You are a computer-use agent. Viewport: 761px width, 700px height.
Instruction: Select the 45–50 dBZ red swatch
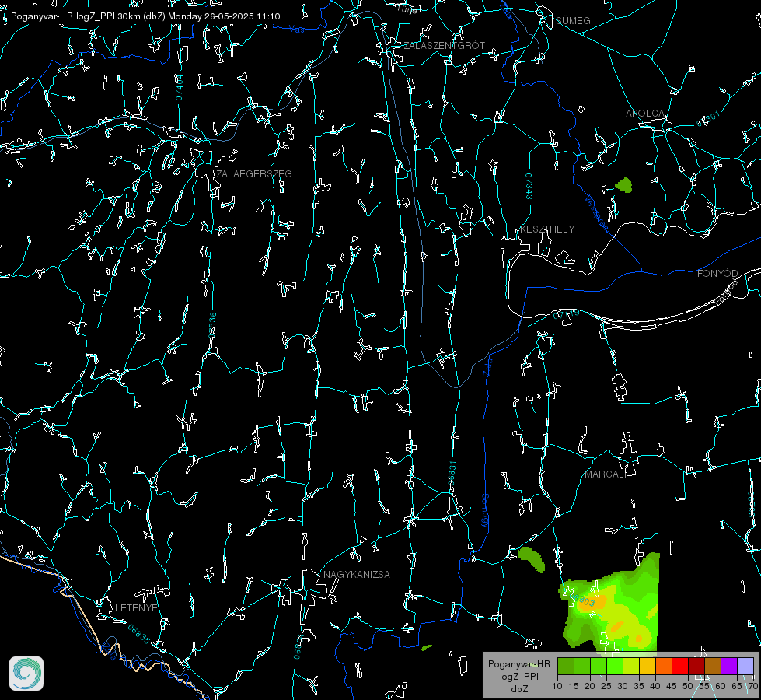click(x=680, y=666)
